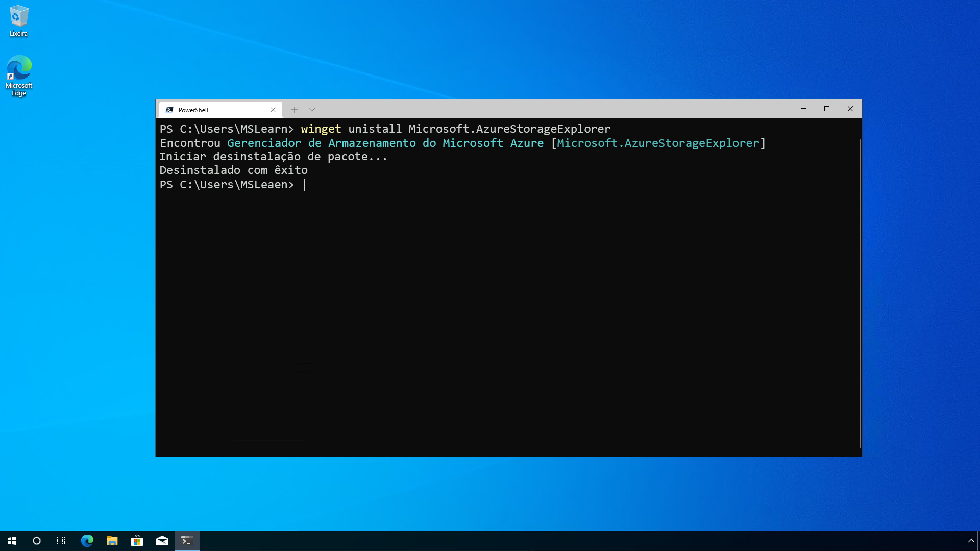Click the 'PS C:\Users\MSLearn>' first prompt

click(x=227, y=129)
